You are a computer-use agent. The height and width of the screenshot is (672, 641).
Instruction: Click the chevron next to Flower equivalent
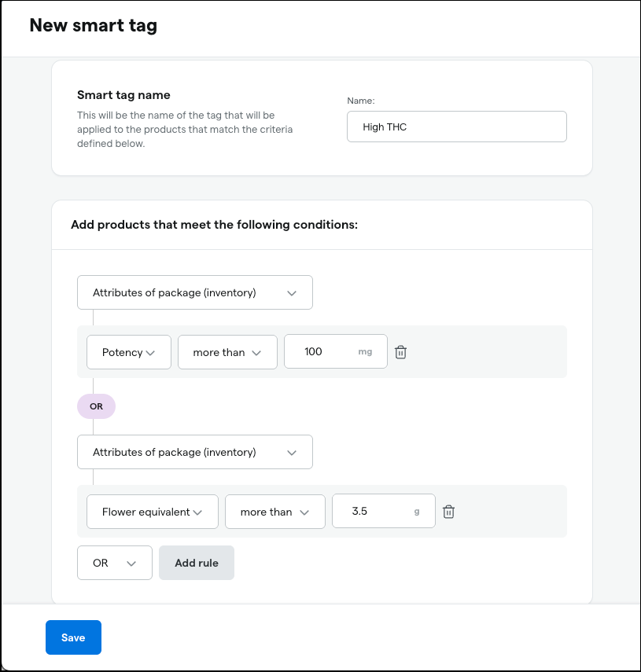coord(197,512)
